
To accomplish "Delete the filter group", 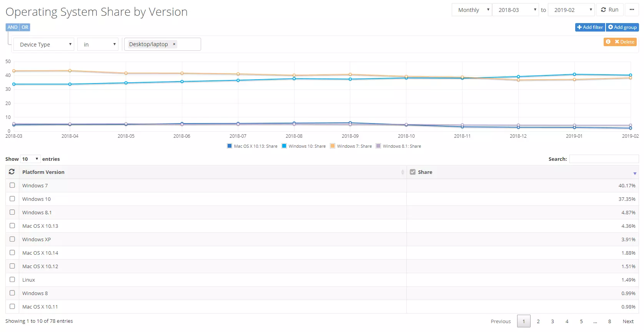I will pyautogui.click(x=624, y=42).
